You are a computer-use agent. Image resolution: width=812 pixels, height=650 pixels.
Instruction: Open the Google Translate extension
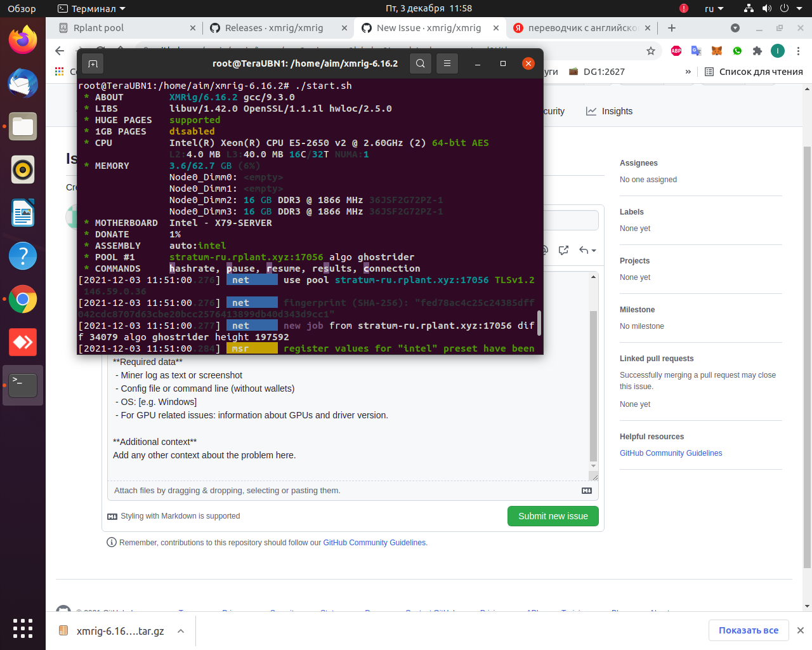pos(695,51)
